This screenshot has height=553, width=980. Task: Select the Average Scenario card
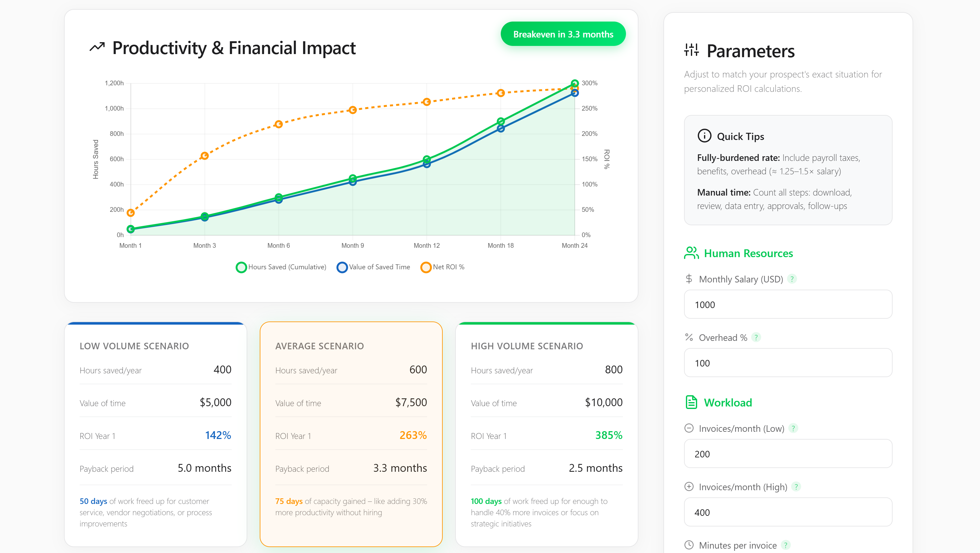point(351,434)
